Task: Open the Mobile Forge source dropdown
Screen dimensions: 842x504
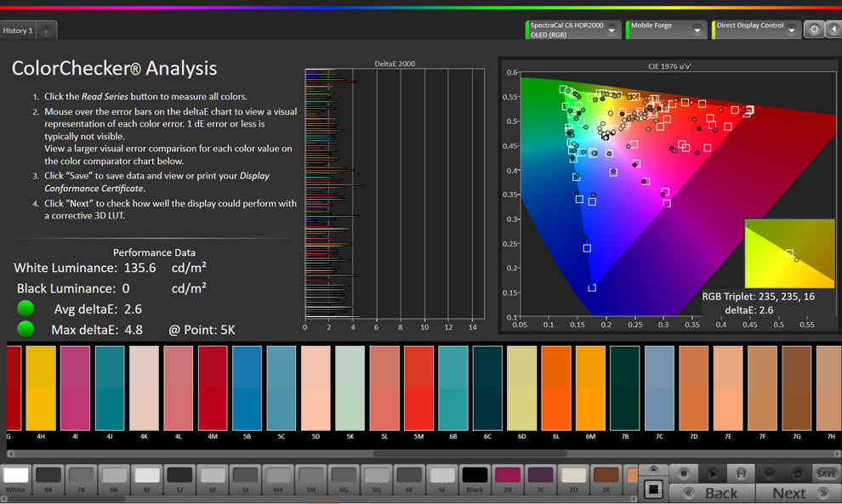Action: pyautogui.click(x=665, y=30)
